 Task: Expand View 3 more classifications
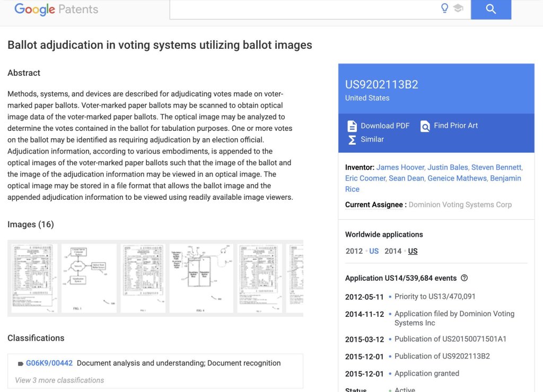pyautogui.click(x=59, y=380)
